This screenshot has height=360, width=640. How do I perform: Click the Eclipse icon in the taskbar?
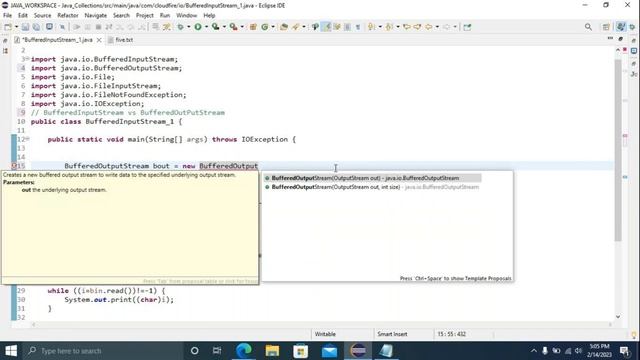point(358,351)
